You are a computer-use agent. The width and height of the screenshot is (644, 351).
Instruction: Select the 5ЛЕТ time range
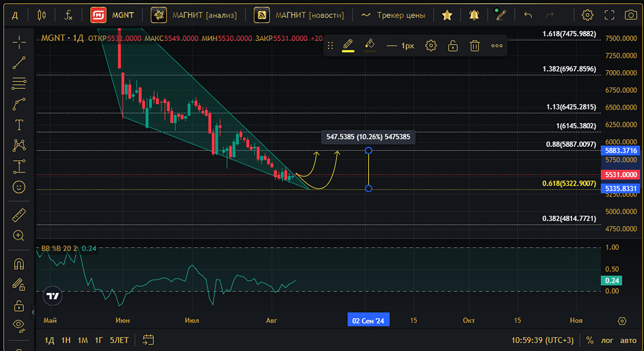click(x=119, y=340)
